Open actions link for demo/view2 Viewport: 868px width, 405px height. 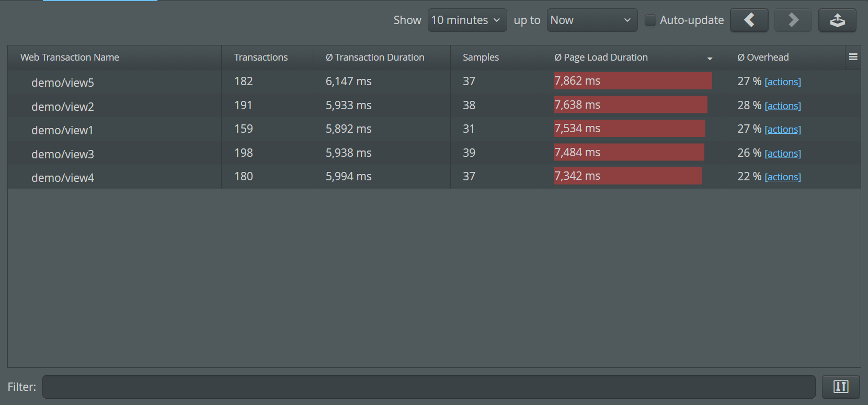(x=783, y=106)
